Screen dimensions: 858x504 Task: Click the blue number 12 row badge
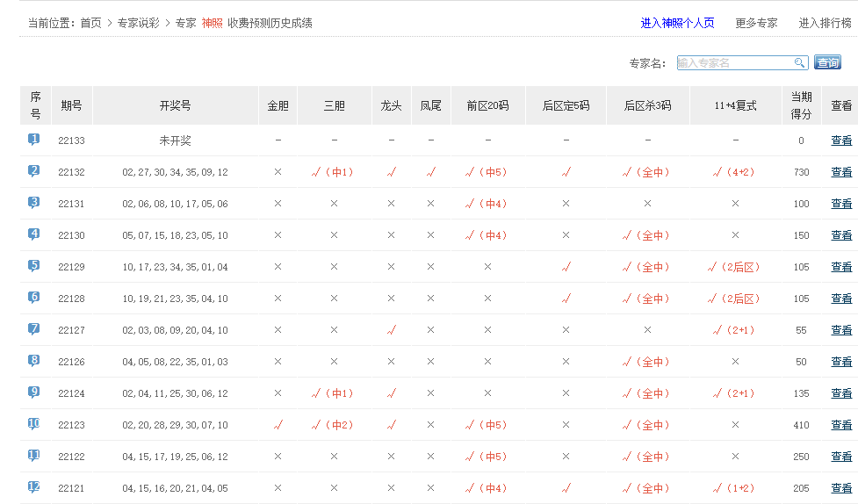[x=34, y=487]
